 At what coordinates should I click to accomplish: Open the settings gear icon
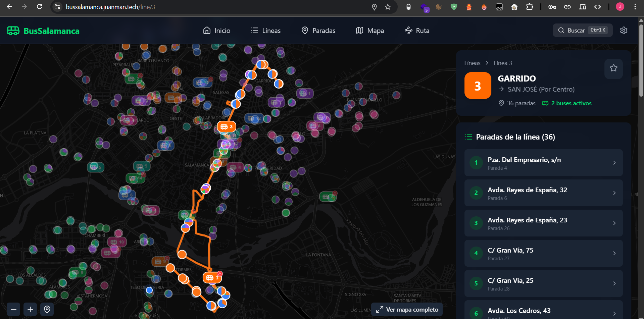624,31
